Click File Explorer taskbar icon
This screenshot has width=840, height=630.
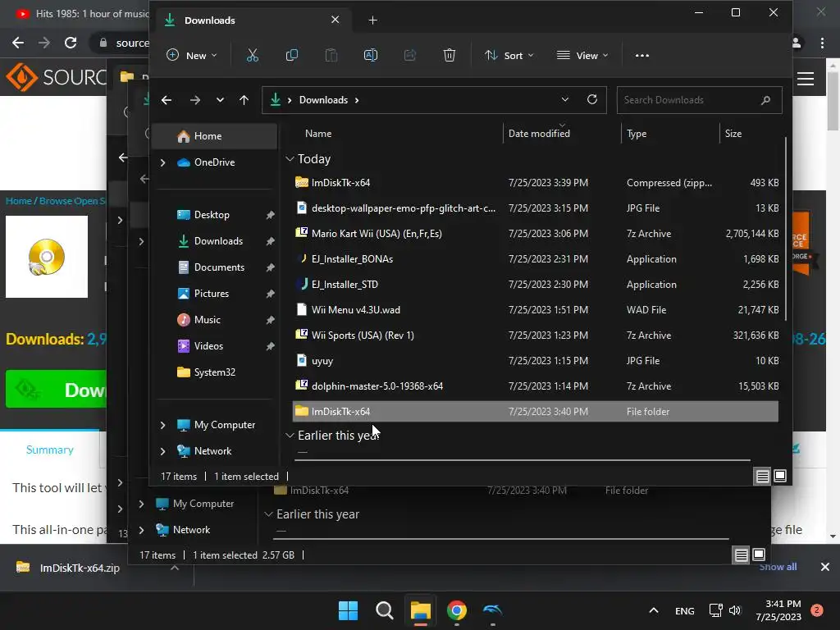click(x=421, y=610)
